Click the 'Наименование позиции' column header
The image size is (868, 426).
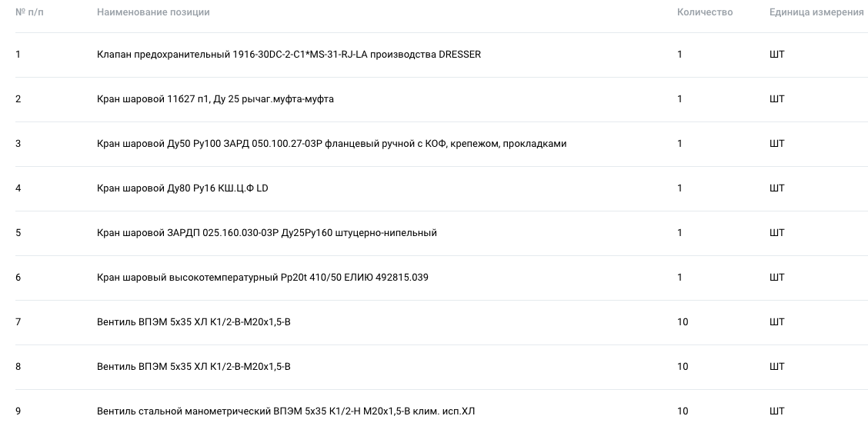click(153, 12)
